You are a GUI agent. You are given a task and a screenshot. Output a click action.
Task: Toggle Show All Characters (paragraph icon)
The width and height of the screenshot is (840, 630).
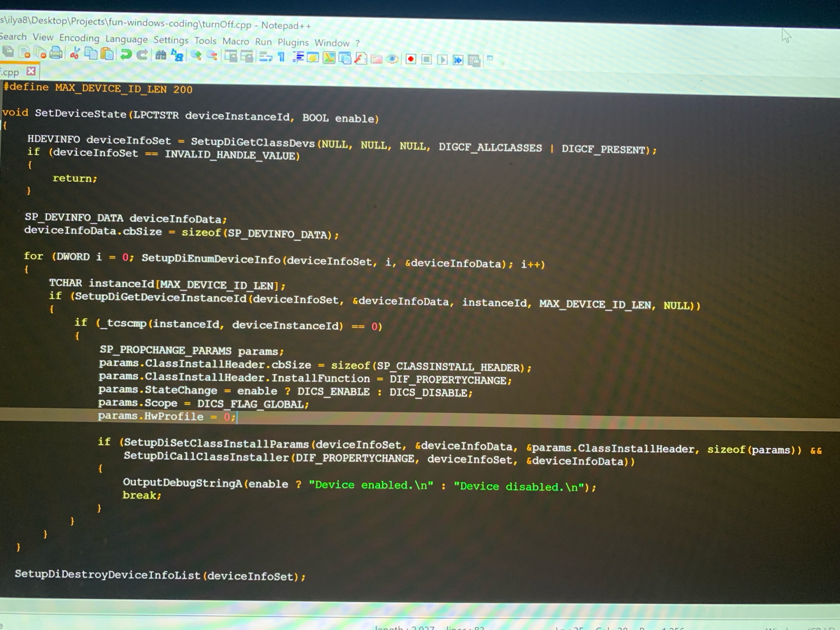point(280,57)
